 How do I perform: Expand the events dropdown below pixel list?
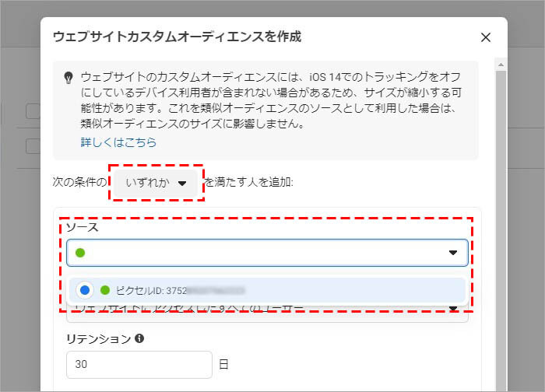coord(453,309)
